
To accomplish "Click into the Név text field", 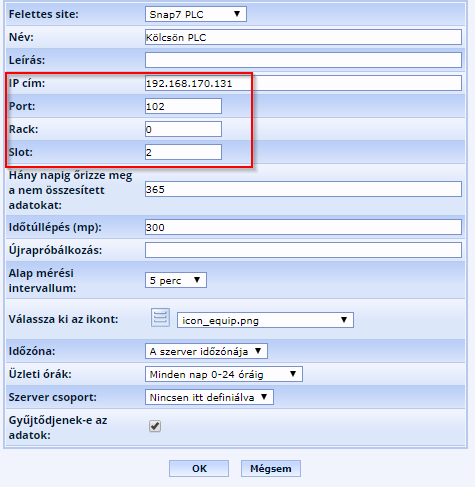I will pos(303,37).
